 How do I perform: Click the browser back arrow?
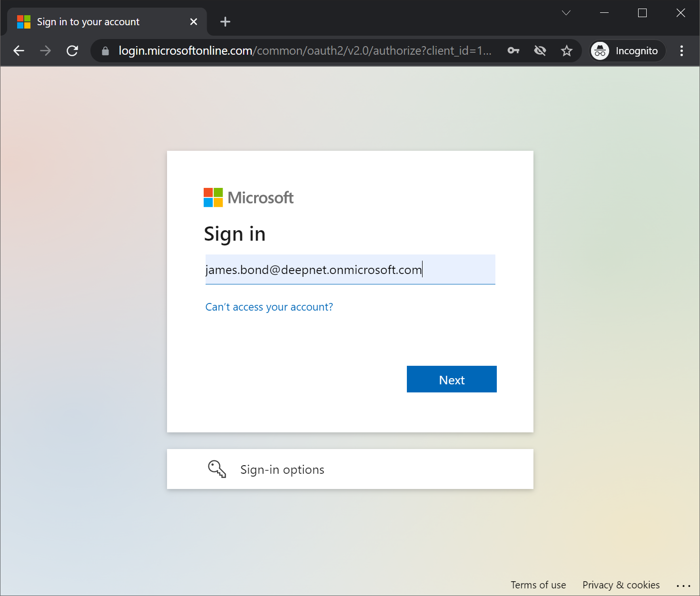pos(19,51)
